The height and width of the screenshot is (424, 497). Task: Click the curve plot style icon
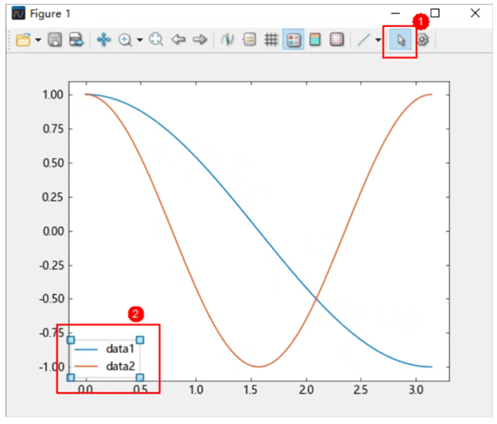tap(228, 40)
